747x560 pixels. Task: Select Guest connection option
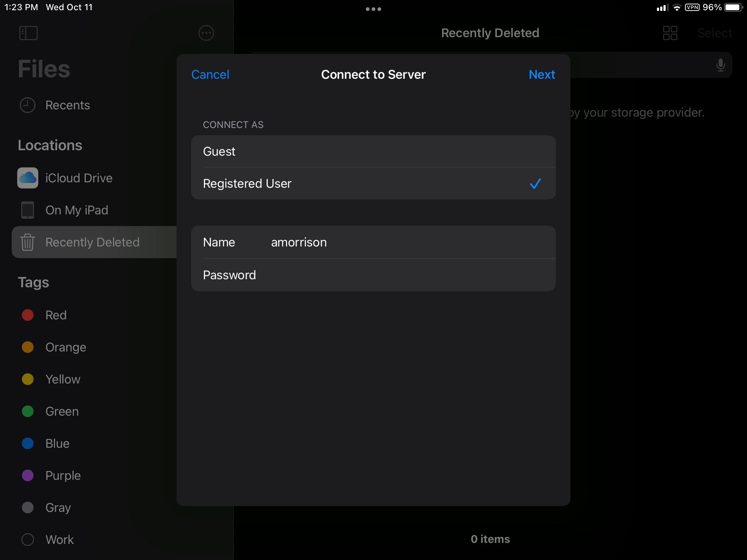pyautogui.click(x=373, y=151)
